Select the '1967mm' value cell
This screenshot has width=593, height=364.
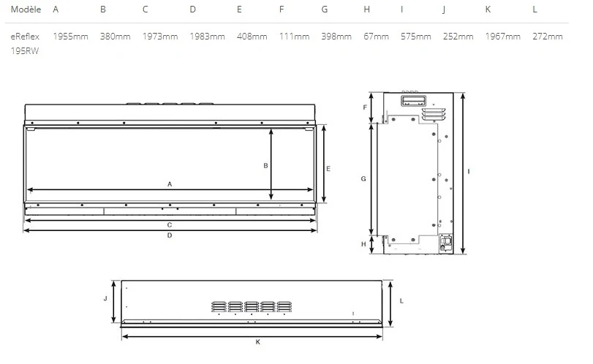tap(503, 37)
